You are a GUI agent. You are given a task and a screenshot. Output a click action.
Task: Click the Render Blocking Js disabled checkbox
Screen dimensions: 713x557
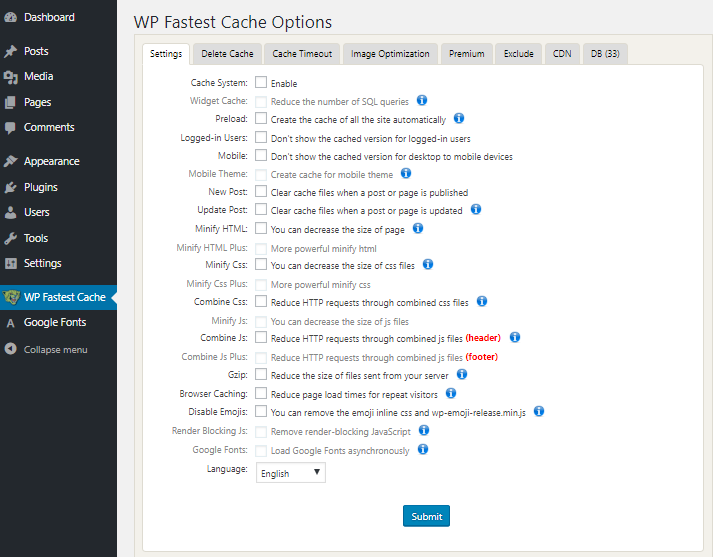261,432
